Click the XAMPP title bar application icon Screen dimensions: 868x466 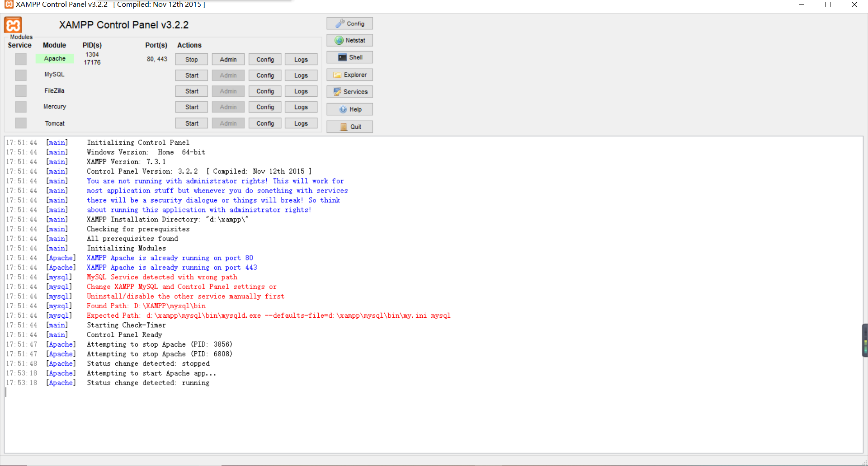9,5
